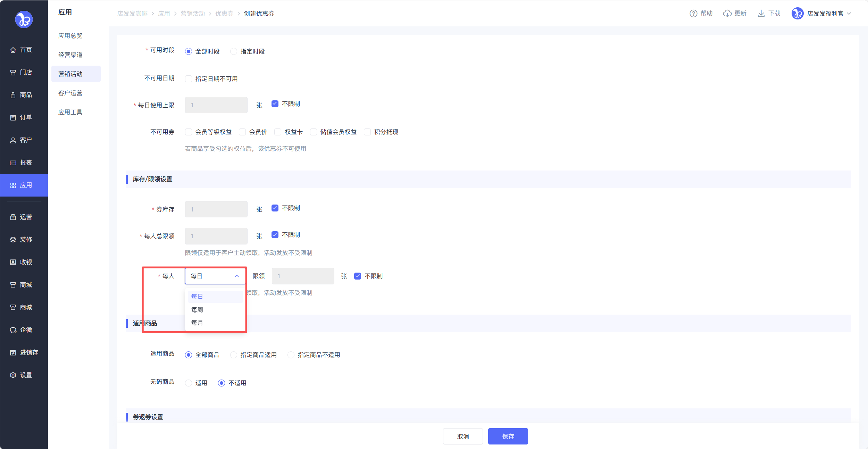This screenshot has width=868, height=449.
Task: Open the 订单 orders icon
Action: click(13, 118)
